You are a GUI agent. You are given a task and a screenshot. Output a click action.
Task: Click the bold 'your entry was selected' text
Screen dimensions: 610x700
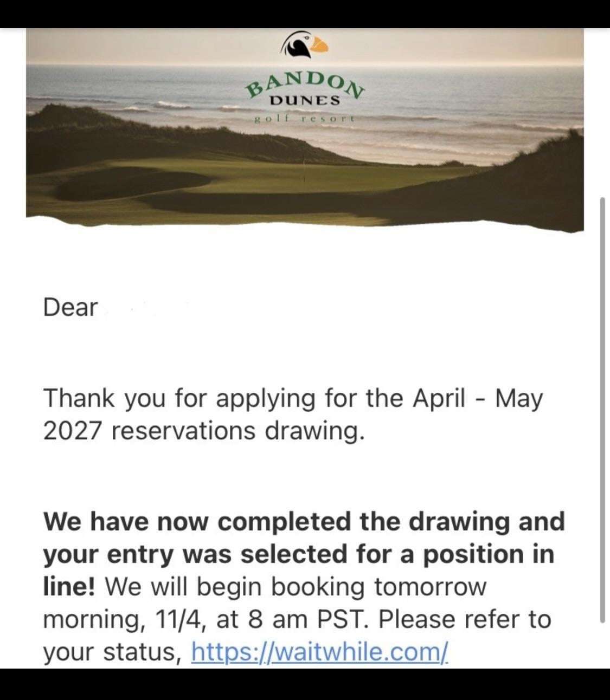coord(217,554)
